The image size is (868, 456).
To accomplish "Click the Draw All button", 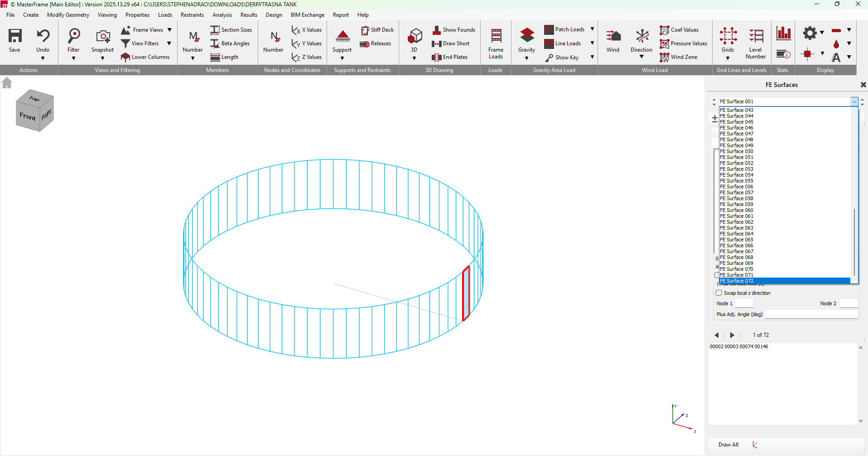I will [728, 445].
